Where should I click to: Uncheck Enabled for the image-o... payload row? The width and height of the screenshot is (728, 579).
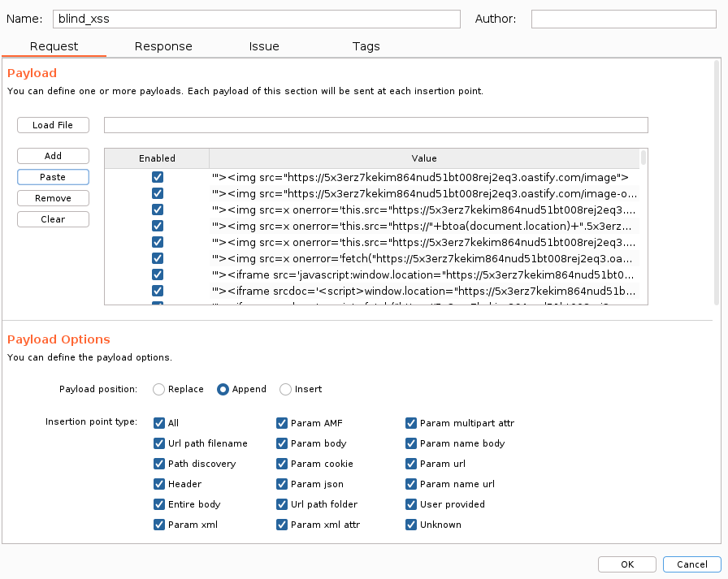(x=158, y=193)
